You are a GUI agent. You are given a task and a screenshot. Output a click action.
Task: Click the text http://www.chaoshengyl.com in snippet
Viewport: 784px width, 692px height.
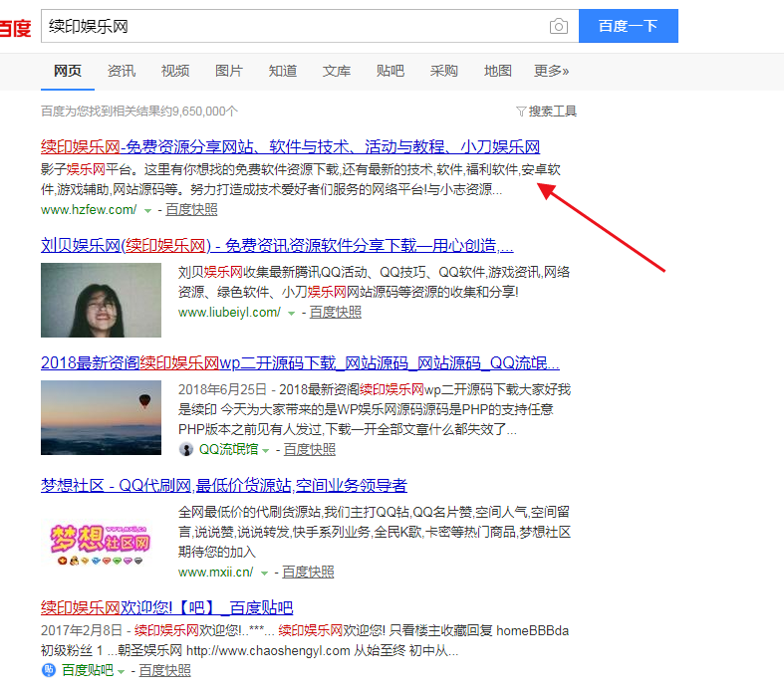tap(268, 650)
